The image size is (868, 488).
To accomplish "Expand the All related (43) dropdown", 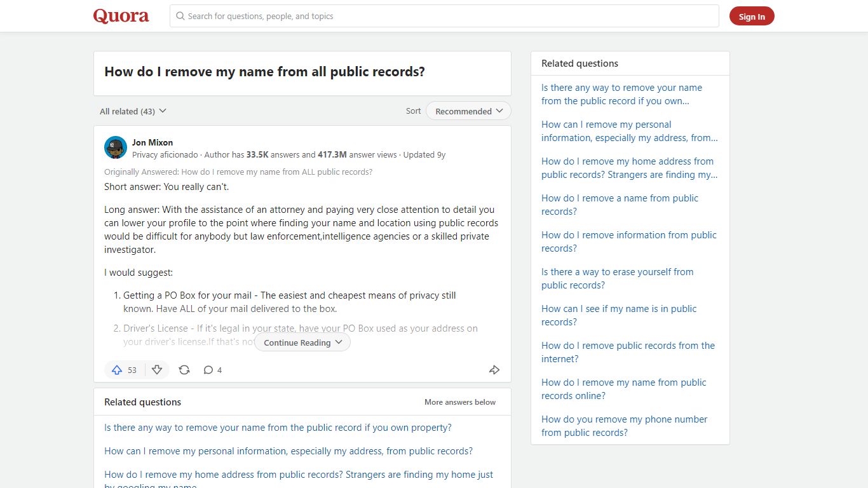I will (x=133, y=111).
